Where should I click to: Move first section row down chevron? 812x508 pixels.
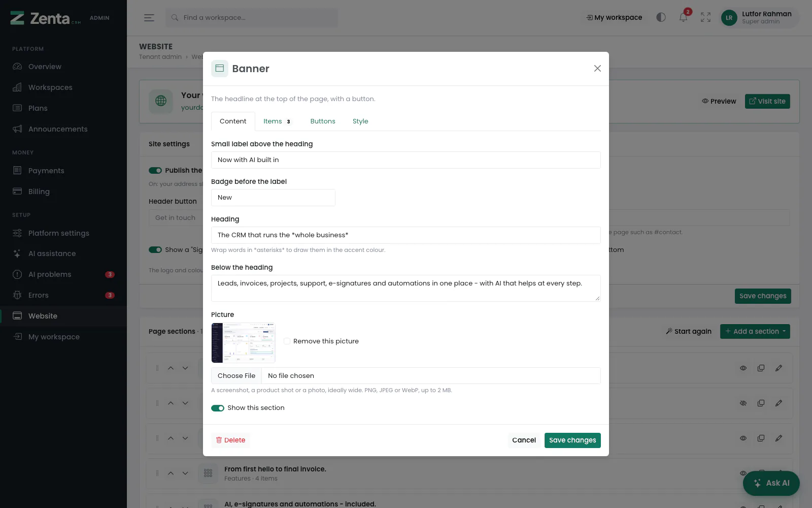185,368
